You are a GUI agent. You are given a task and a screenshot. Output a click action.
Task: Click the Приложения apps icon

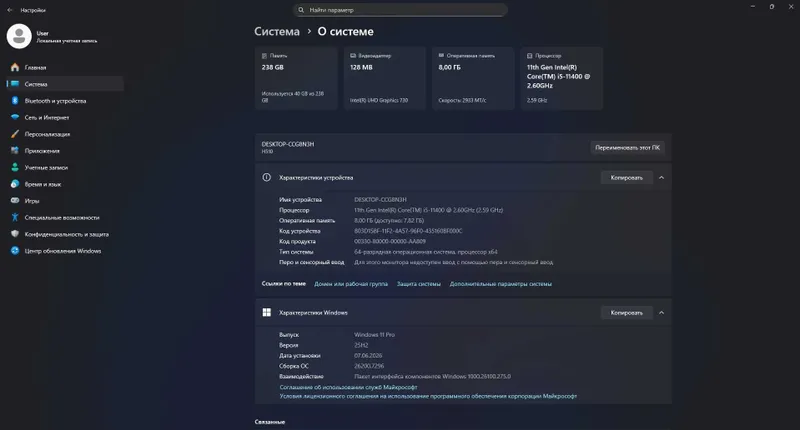point(15,150)
